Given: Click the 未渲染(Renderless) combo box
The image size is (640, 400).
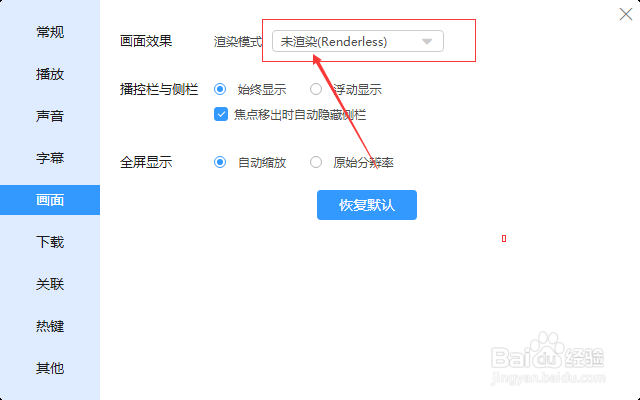Looking at the screenshot, I should [x=358, y=41].
